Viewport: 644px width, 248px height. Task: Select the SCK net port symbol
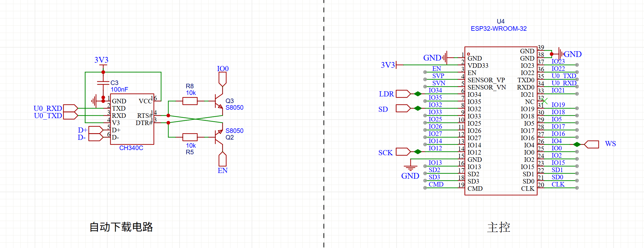click(403, 152)
